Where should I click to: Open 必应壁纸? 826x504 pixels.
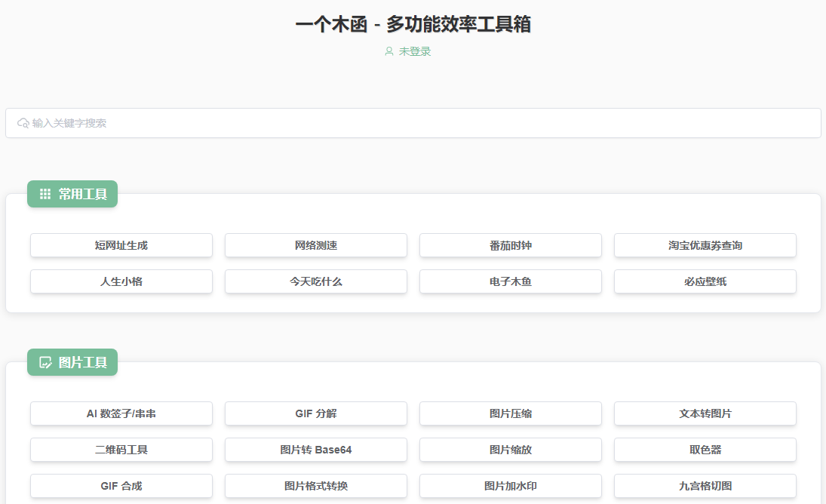tap(705, 281)
